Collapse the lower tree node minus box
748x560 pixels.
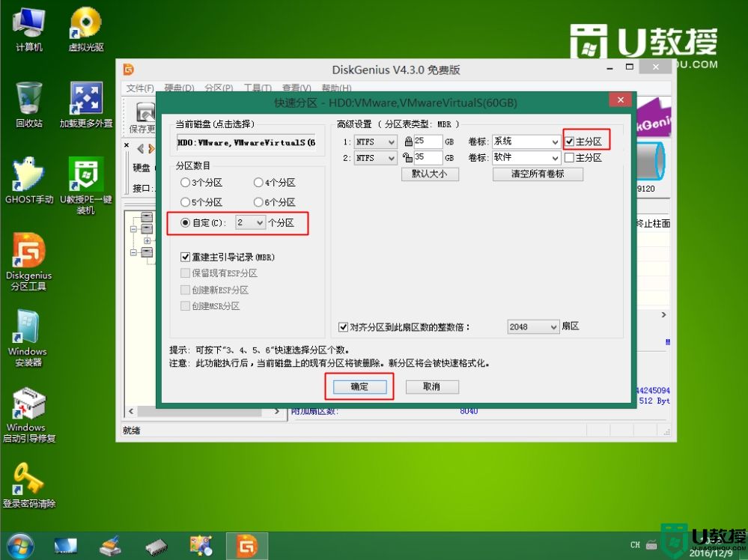(133, 252)
